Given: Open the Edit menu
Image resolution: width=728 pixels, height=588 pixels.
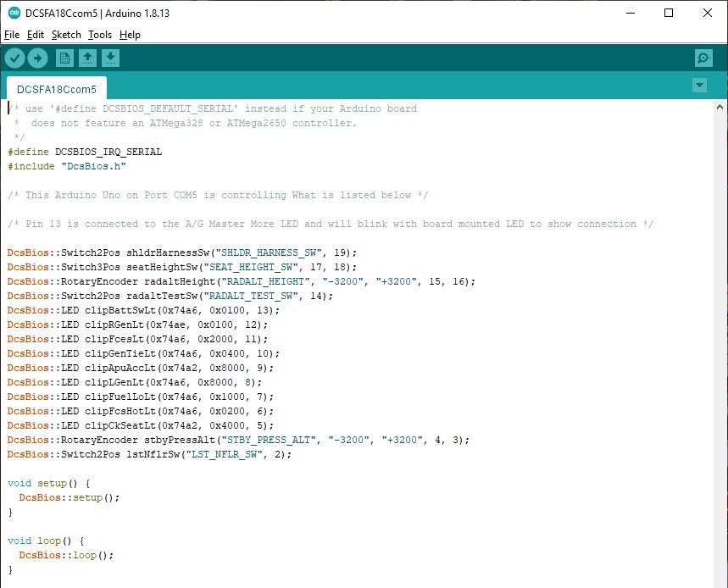Looking at the screenshot, I should pos(36,35).
